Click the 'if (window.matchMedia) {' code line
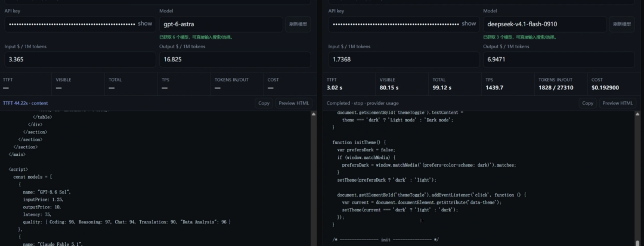 (x=366, y=157)
